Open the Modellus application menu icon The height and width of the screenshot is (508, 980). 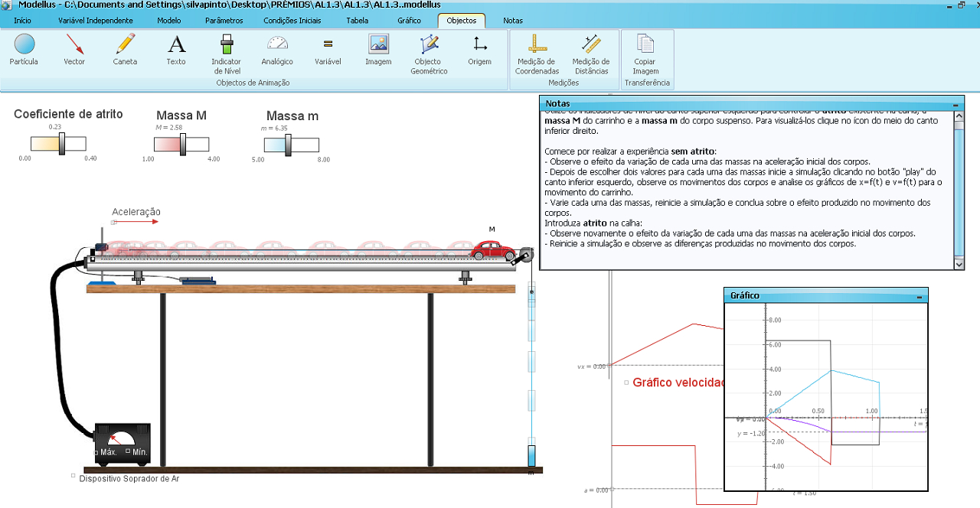tap(7, 5)
